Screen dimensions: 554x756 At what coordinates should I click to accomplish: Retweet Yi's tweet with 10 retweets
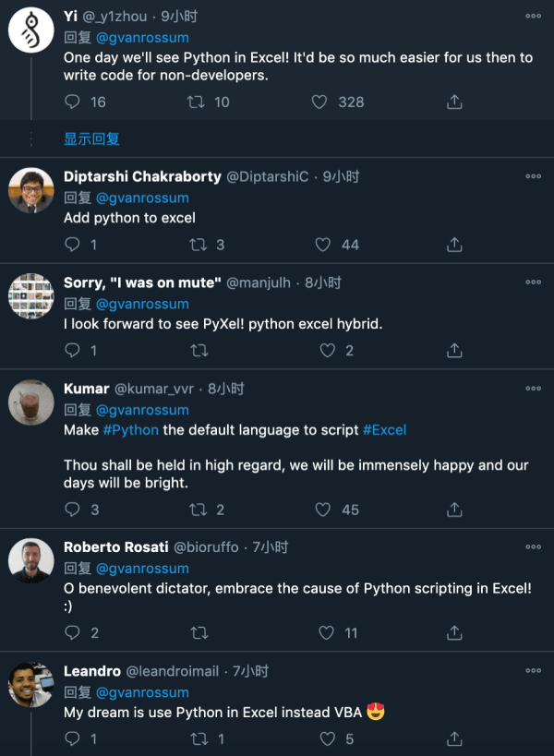click(x=198, y=102)
